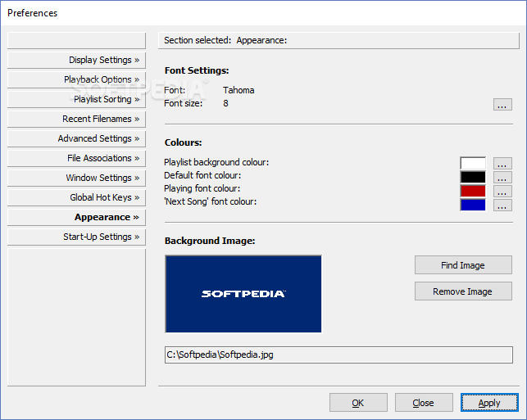This screenshot has height=420, width=527.
Task: Click the 'Font size:' label
Action: [x=183, y=103]
